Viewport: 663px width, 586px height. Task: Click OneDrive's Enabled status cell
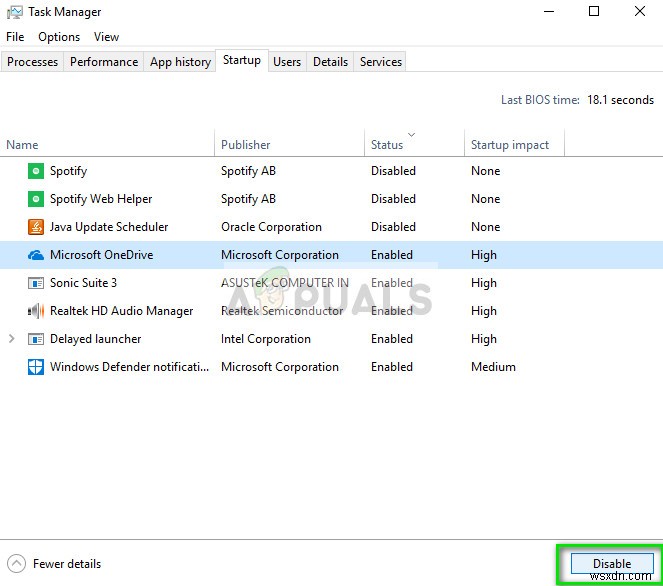coord(392,255)
